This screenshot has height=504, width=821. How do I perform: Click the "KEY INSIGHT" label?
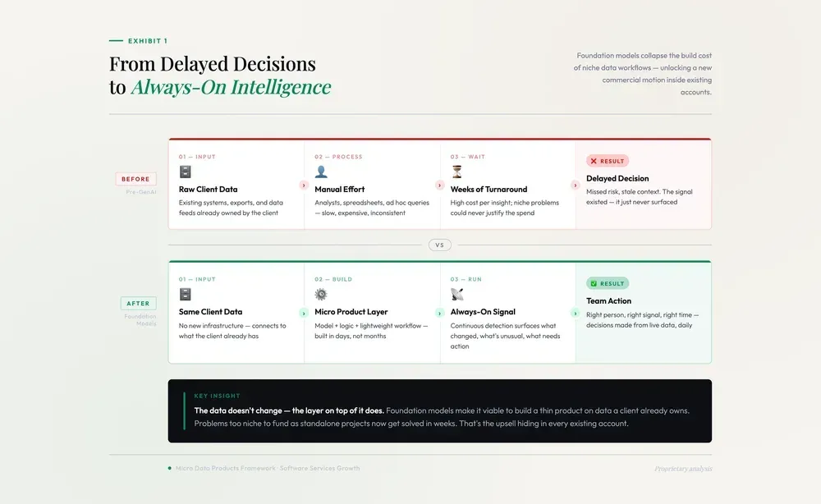click(217, 396)
